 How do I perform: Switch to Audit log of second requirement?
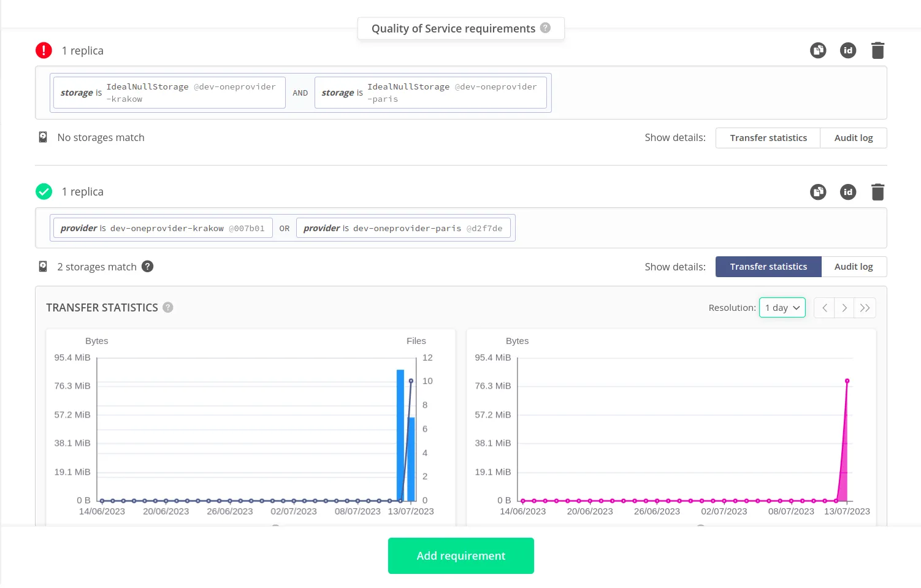853,267
